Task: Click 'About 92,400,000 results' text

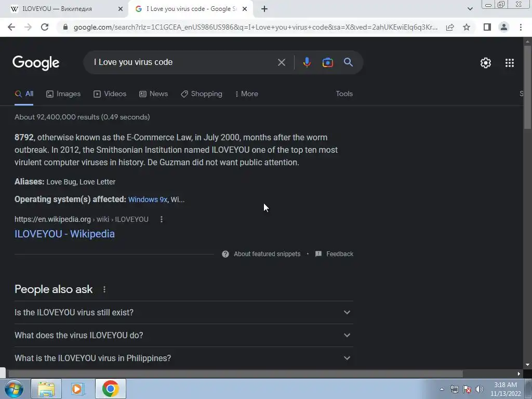Action: 82,117
